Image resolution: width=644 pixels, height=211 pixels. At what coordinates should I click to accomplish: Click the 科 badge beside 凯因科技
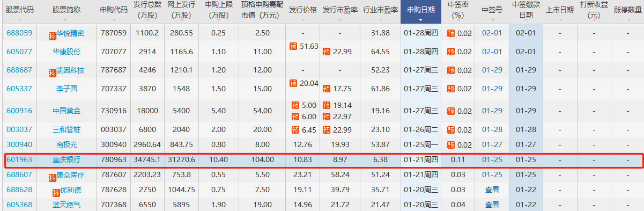coord(53,72)
